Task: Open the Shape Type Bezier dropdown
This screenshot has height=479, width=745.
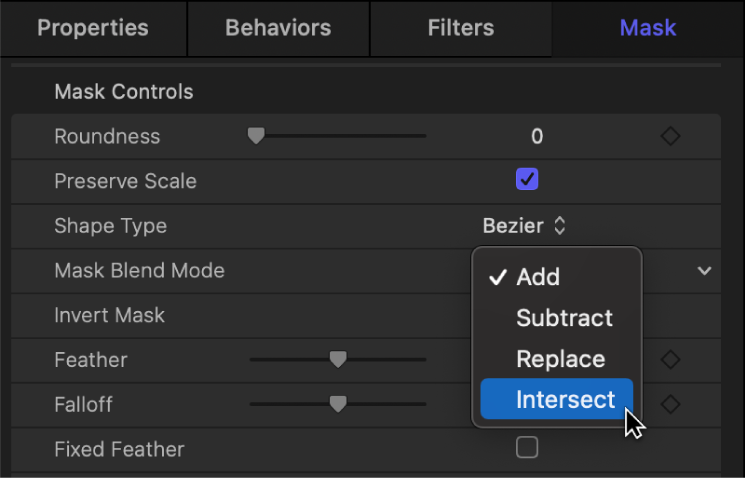Action: point(524,226)
